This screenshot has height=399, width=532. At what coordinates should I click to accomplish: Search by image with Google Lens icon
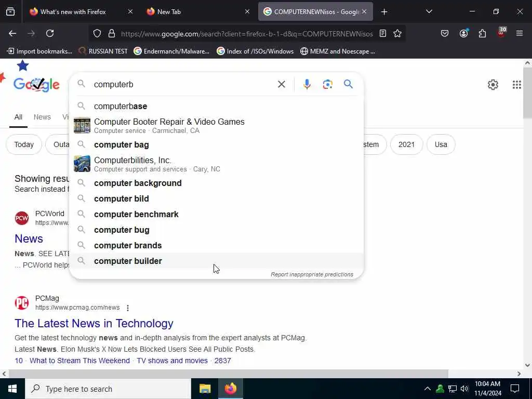pyautogui.click(x=327, y=84)
